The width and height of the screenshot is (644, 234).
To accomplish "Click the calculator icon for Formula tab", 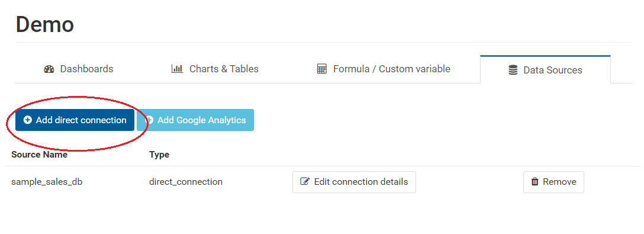I will click(x=321, y=69).
